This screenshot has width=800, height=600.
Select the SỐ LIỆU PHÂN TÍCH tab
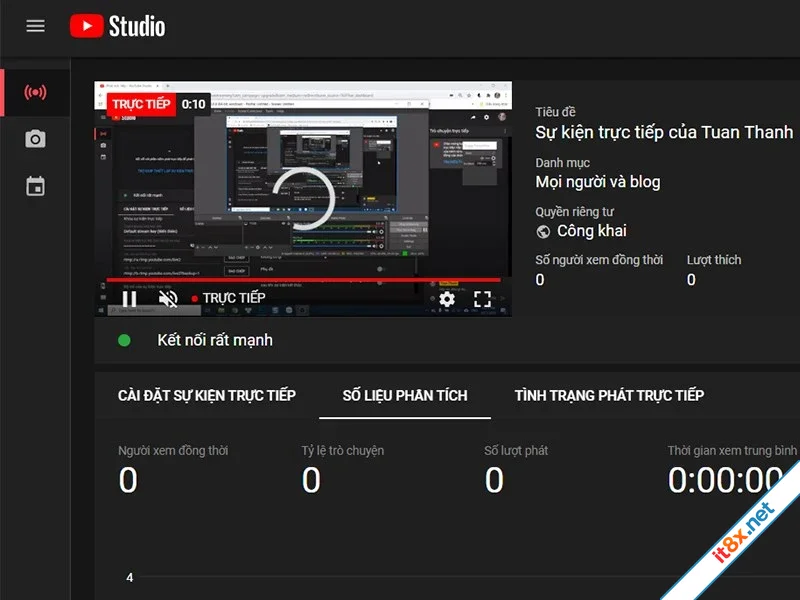point(405,395)
